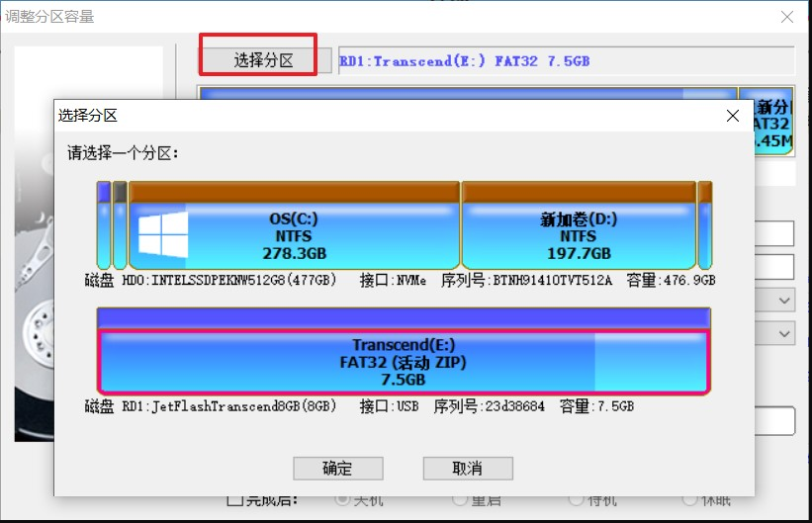Click the 取消 button
812x523 pixels.
467,468
